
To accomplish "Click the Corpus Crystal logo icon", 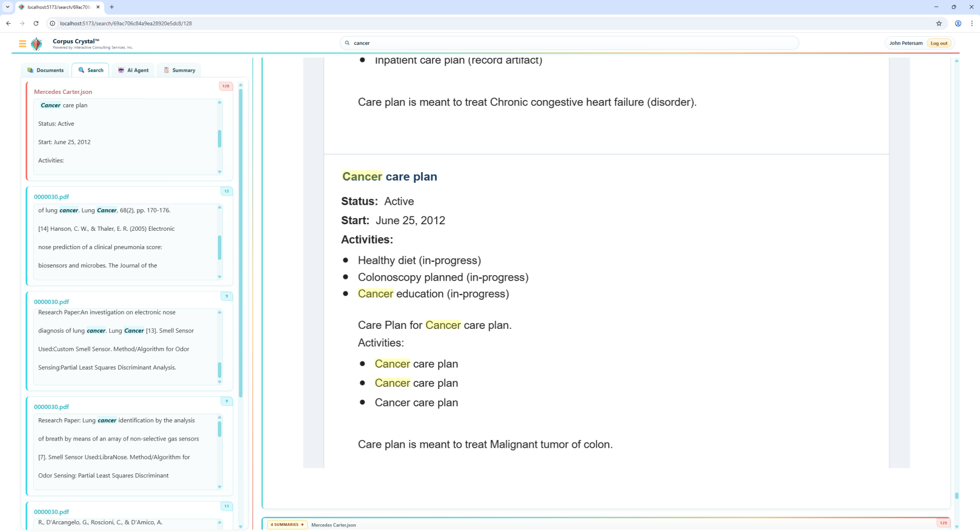I will (x=37, y=44).
